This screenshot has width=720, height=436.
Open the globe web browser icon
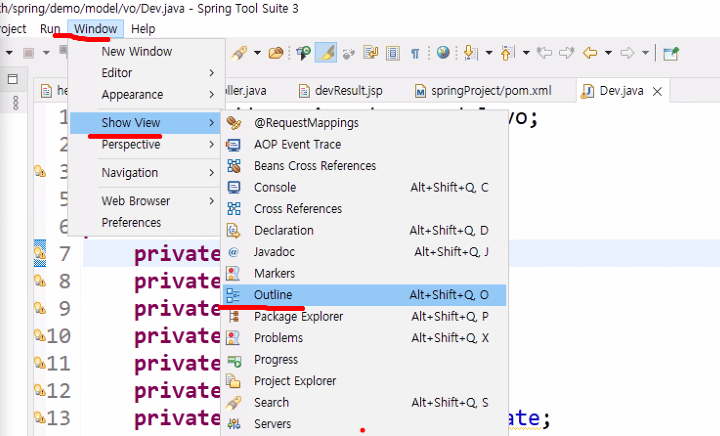443,53
